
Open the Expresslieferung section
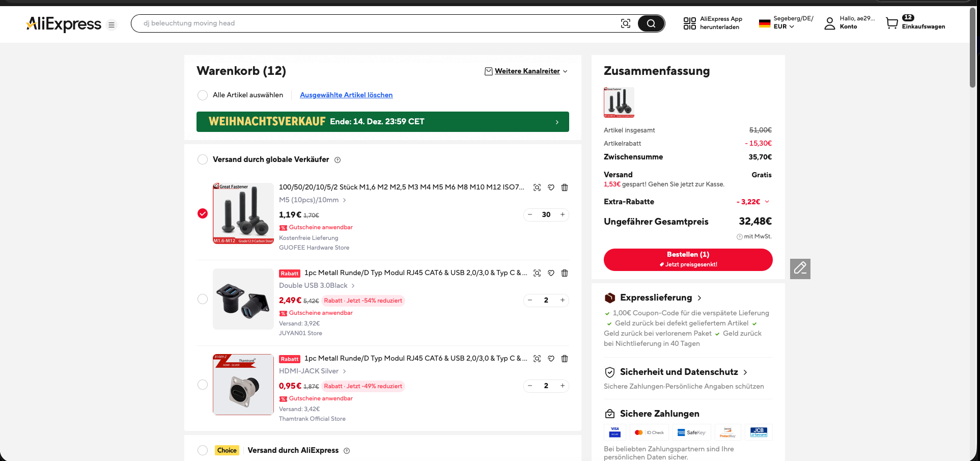click(656, 298)
